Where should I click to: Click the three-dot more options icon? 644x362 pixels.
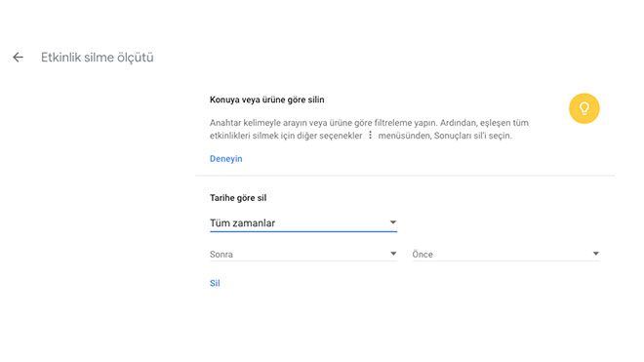[x=370, y=136]
